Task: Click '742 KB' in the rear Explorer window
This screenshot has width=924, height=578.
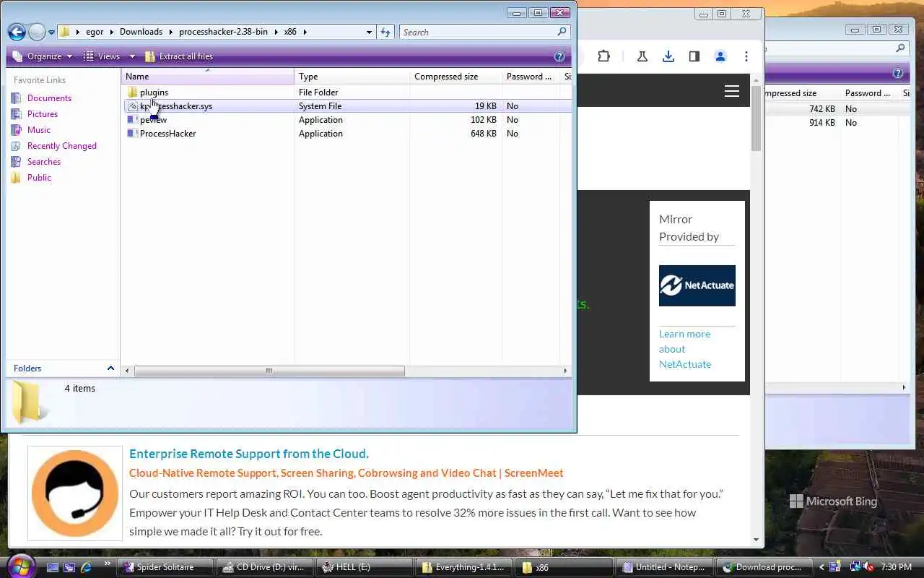Action: pos(821,109)
